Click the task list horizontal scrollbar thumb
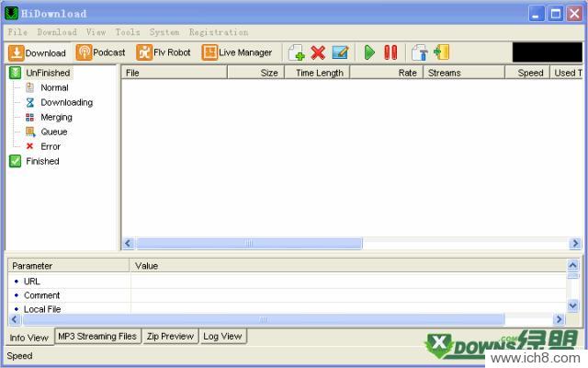588x368 pixels. [249, 243]
